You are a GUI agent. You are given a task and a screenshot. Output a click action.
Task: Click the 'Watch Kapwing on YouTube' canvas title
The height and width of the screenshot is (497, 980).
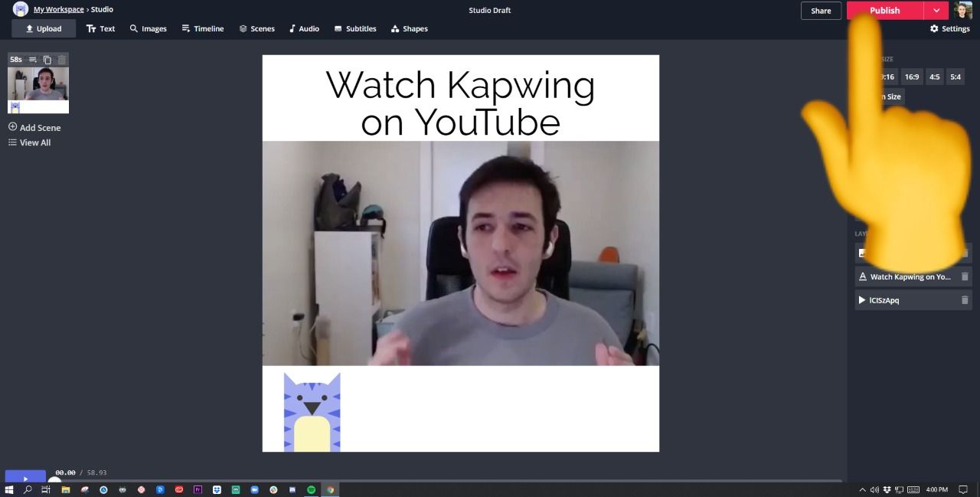point(460,103)
